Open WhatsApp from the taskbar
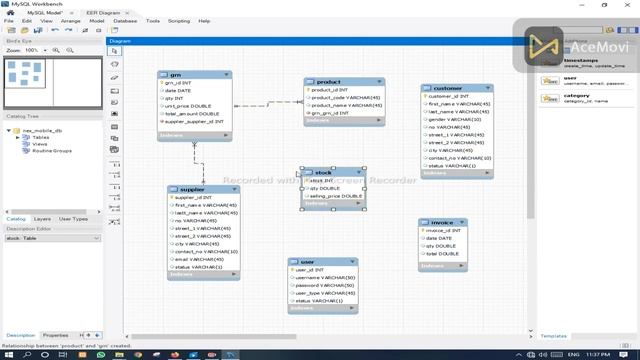 (101, 355)
